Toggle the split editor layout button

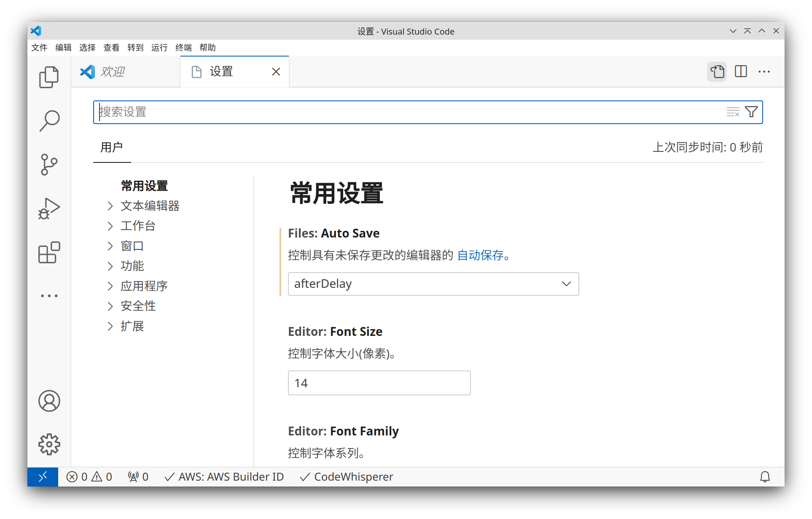pyautogui.click(x=741, y=71)
